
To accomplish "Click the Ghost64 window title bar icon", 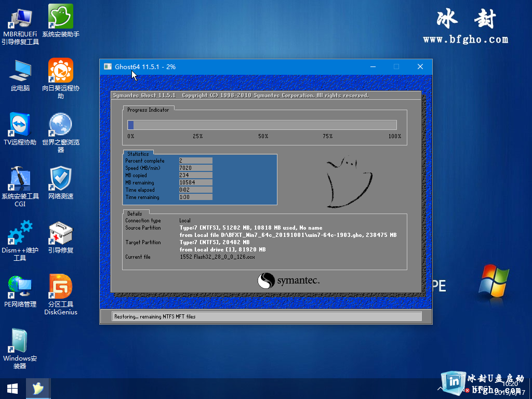I will (x=108, y=66).
